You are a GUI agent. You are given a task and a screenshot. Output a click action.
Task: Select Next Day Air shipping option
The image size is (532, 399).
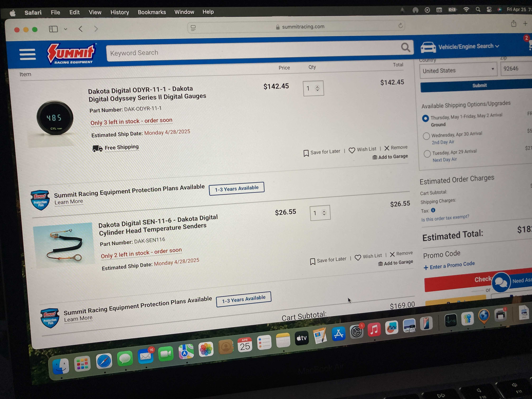coord(427,154)
